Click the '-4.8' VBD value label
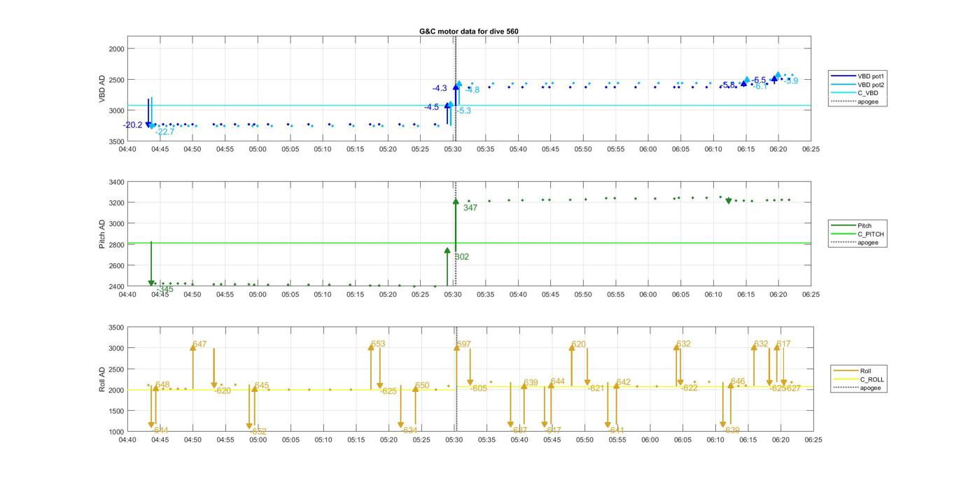This screenshot has width=980, height=485. [x=472, y=90]
